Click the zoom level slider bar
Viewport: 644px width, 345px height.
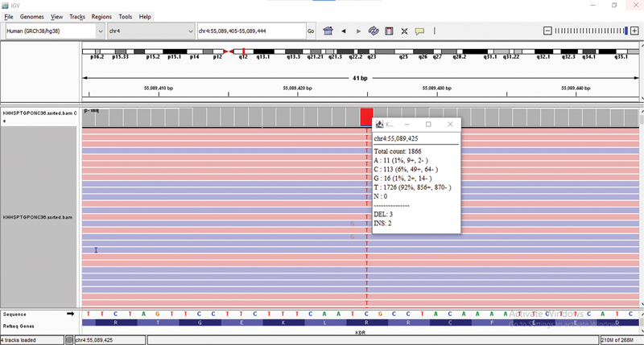(x=590, y=31)
